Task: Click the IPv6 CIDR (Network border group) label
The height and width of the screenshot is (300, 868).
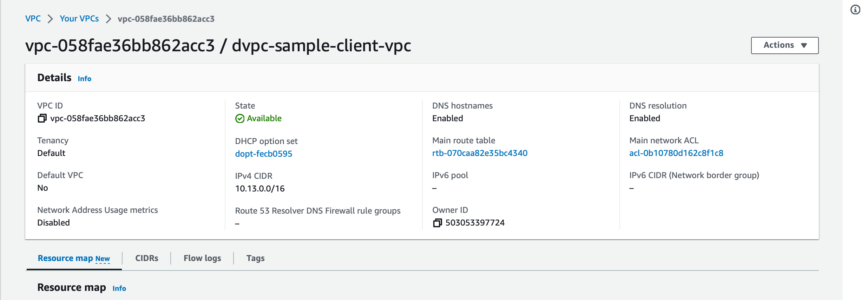Action: (694, 175)
